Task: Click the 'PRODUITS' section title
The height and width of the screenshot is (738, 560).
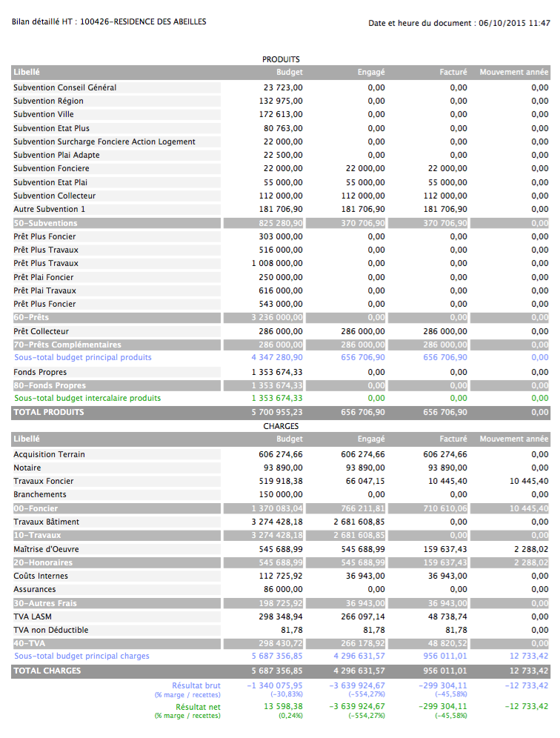Action: coord(281,59)
